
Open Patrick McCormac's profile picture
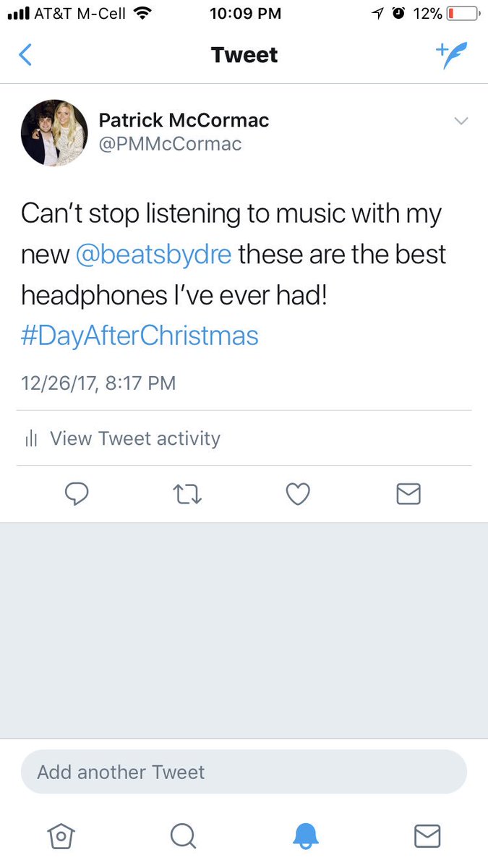(54, 133)
